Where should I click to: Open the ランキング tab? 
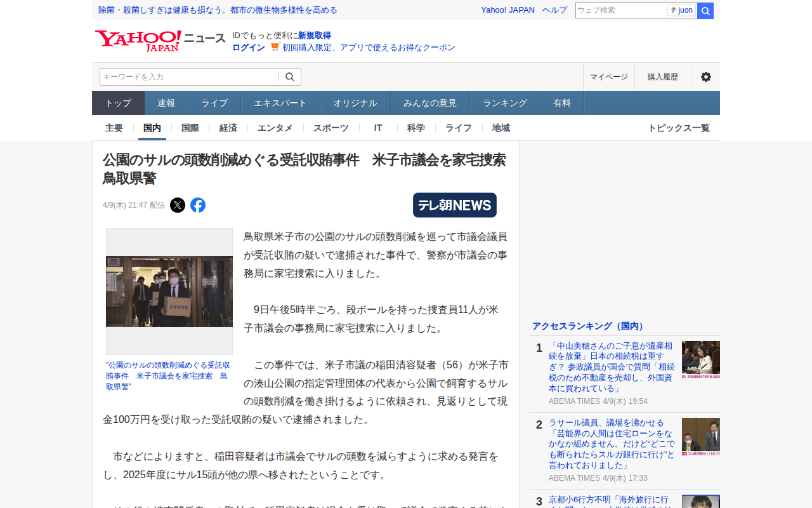point(505,103)
